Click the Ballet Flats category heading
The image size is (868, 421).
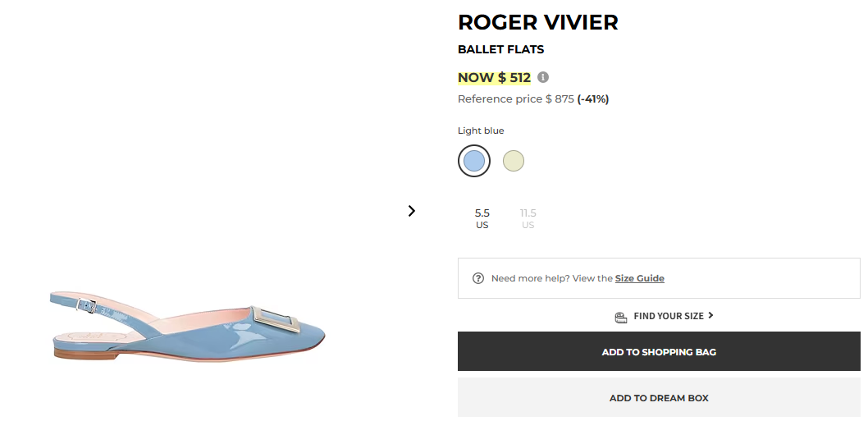tap(500, 49)
